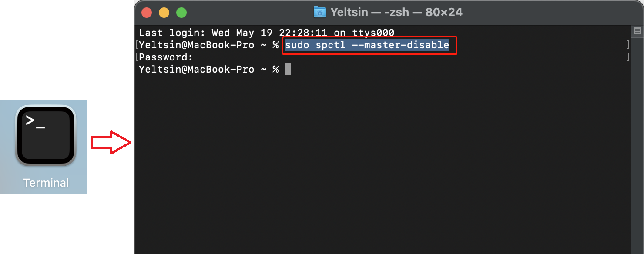
Task: Click the gray block cursor at the prompt
Action: (x=288, y=69)
